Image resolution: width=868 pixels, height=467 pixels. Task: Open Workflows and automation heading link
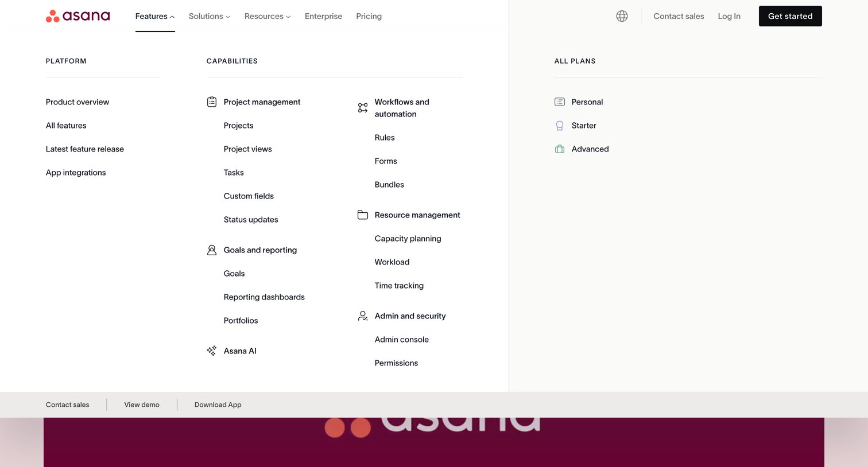402,108
